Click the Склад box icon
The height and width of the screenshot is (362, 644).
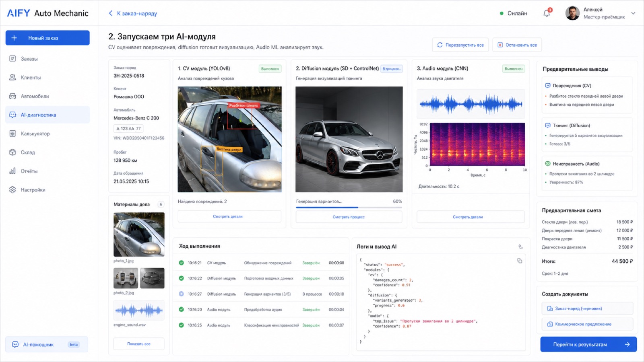12,152
